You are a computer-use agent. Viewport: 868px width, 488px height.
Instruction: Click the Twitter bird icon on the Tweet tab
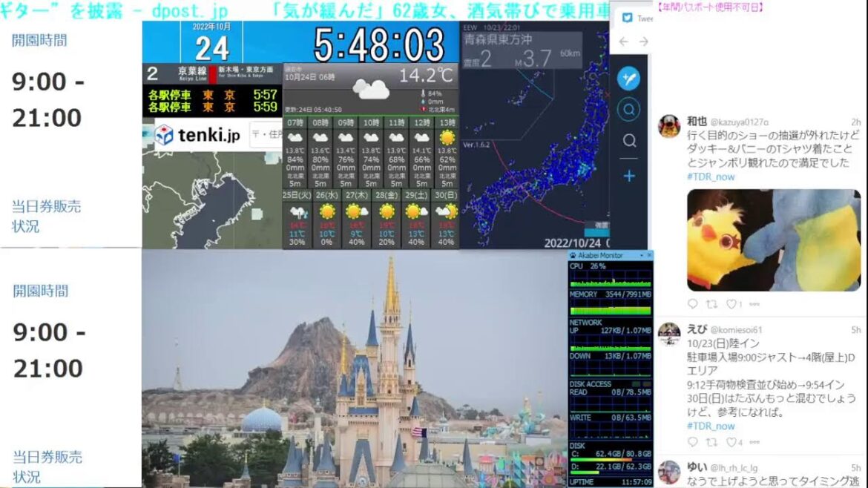tap(628, 18)
